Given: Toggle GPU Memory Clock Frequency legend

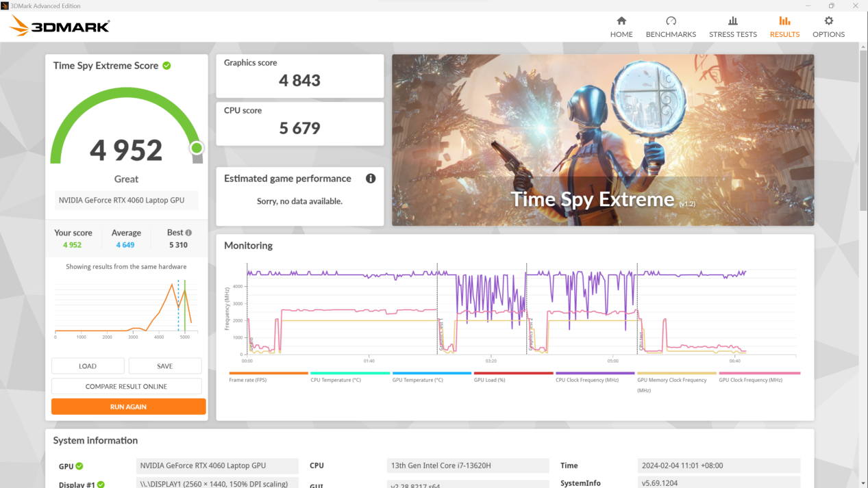Looking at the screenshot, I should (x=676, y=383).
